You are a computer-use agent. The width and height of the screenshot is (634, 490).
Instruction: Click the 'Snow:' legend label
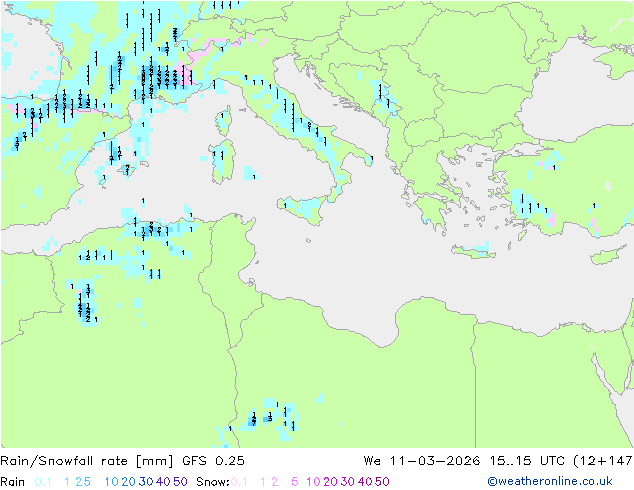point(213,482)
